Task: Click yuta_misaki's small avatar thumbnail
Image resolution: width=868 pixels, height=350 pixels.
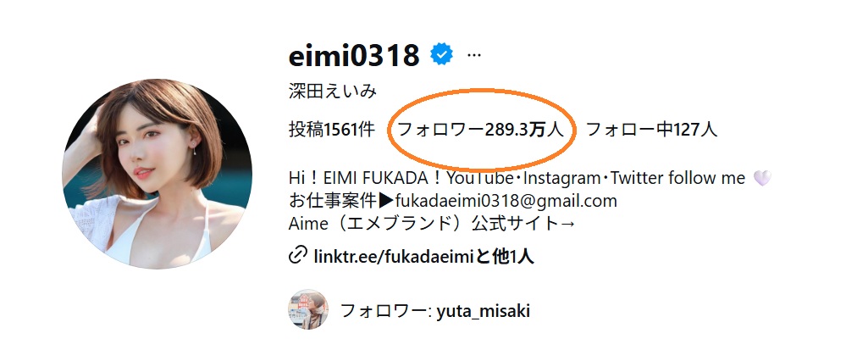Action: point(308,309)
